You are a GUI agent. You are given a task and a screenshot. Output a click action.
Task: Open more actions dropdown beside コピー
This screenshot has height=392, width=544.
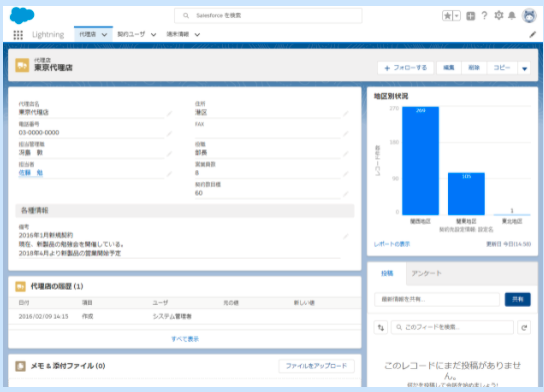[x=525, y=68]
